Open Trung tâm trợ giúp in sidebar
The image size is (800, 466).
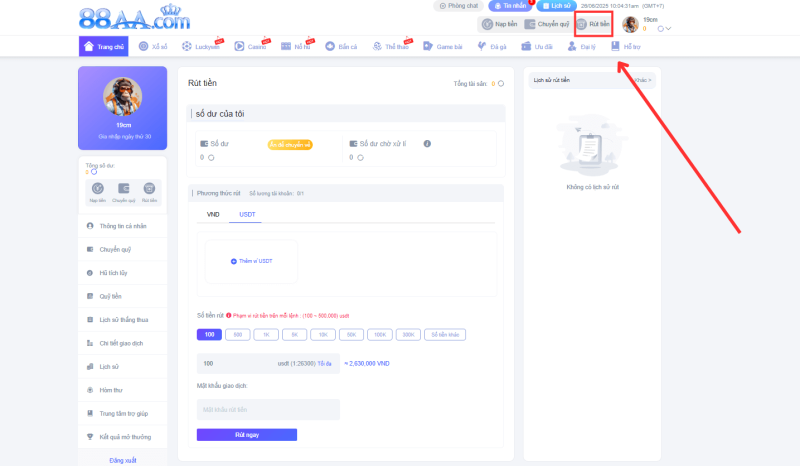[122, 414]
